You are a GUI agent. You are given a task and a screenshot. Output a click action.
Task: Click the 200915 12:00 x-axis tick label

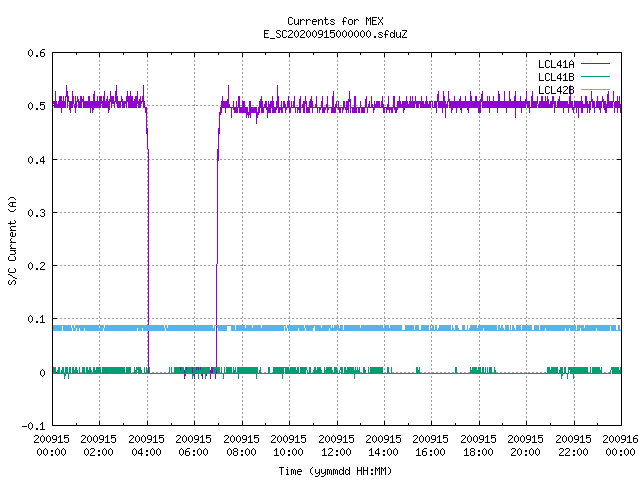tap(336, 445)
